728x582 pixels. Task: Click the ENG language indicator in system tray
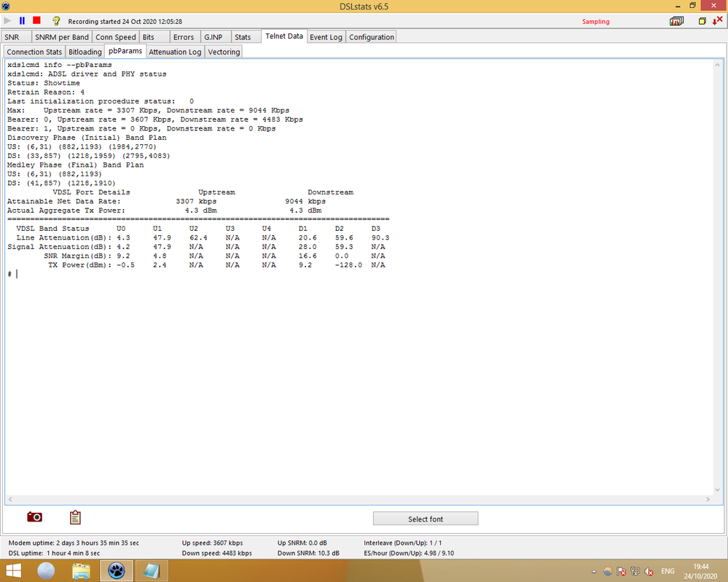[668, 570]
